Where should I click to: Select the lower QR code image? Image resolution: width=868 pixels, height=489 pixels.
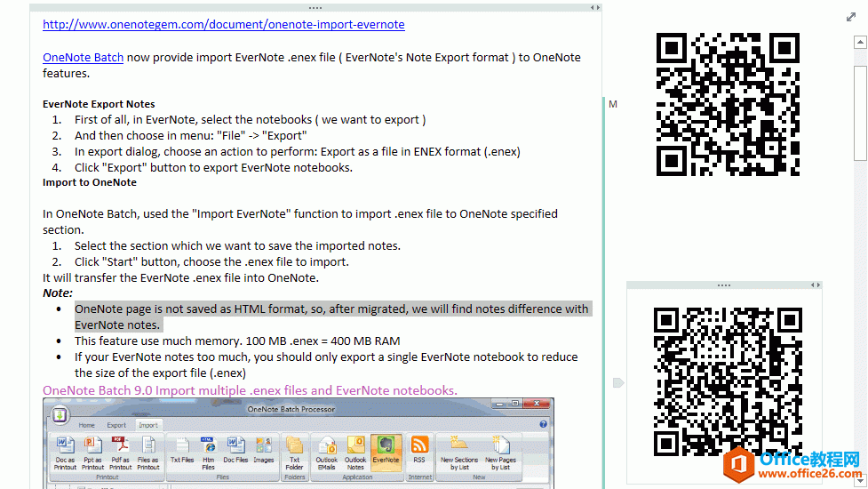pyautogui.click(x=728, y=382)
